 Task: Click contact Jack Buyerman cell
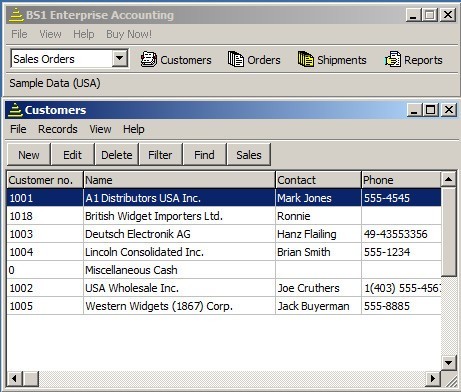tap(318, 306)
